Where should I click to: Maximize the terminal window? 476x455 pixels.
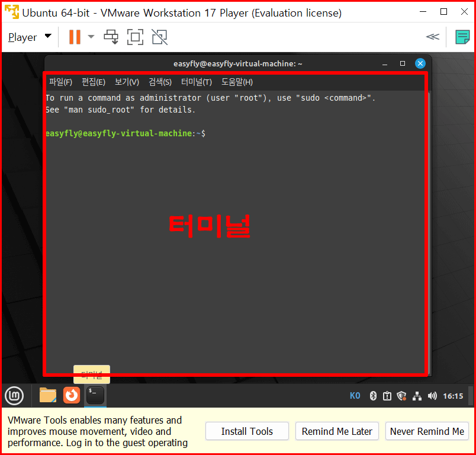tap(403, 63)
